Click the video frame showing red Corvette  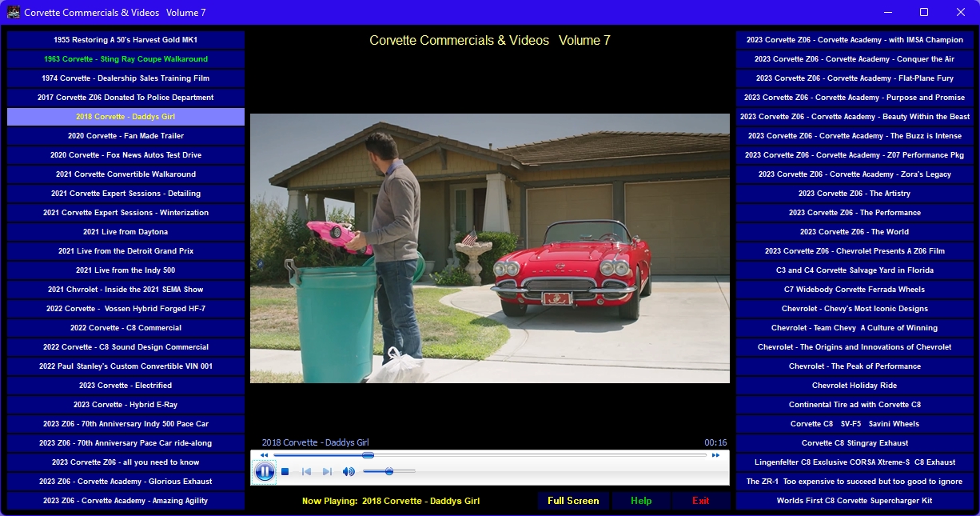[x=490, y=248]
